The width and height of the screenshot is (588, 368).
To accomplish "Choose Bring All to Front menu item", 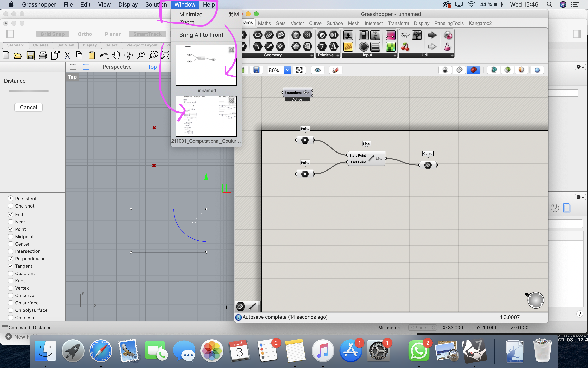I will (x=206, y=35).
